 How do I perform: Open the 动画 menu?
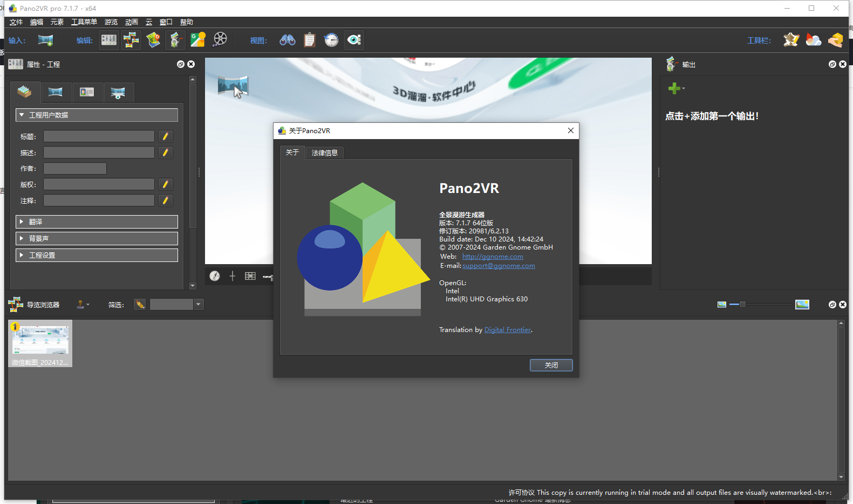click(132, 22)
